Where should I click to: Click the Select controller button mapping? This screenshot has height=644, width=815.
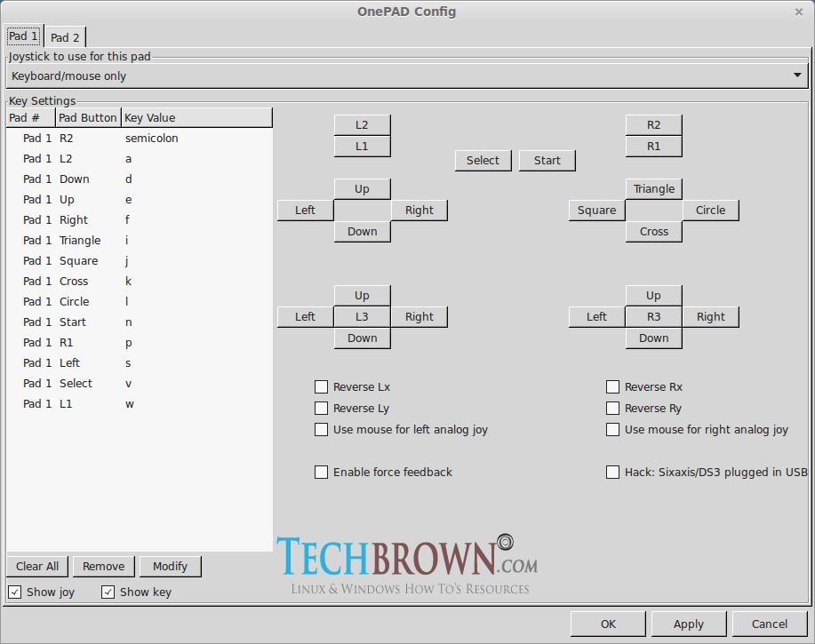click(483, 160)
